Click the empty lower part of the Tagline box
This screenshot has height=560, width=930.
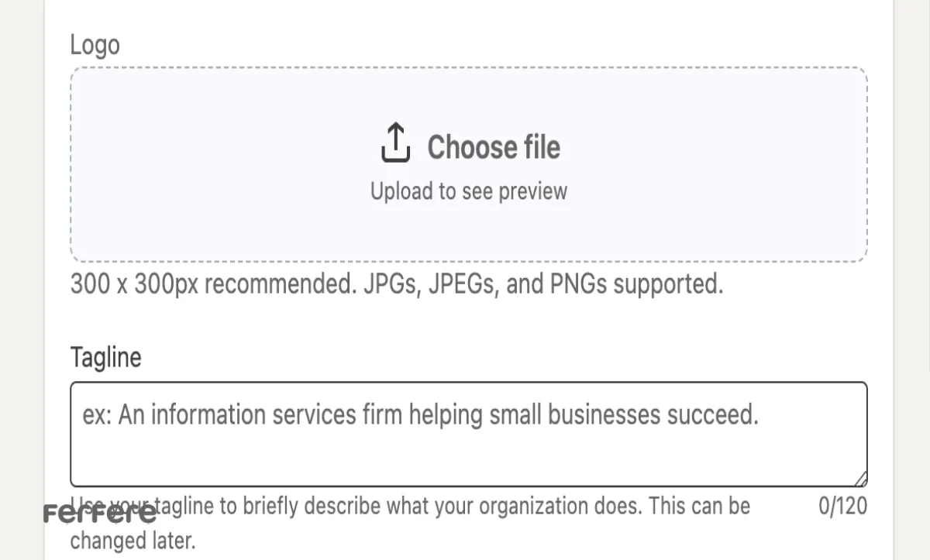tap(469, 461)
